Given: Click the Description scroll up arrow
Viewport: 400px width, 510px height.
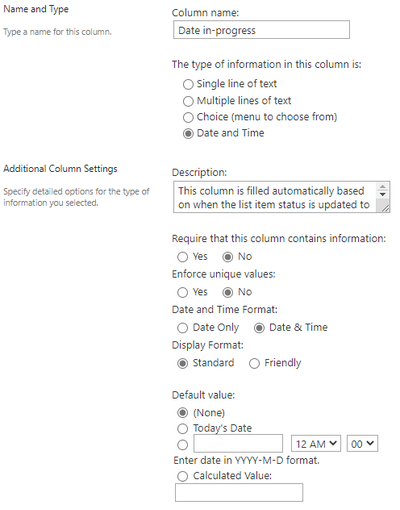Looking at the screenshot, I should tap(383, 187).
